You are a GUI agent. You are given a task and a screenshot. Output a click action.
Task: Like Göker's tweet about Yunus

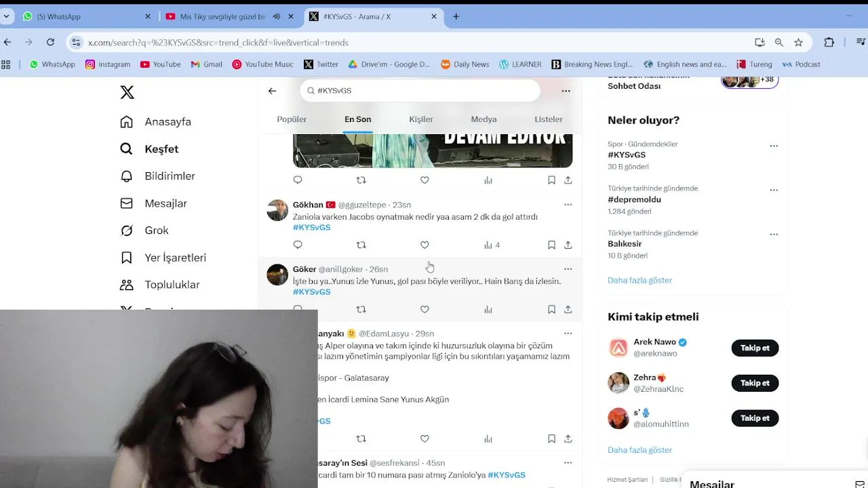(425, 309)
